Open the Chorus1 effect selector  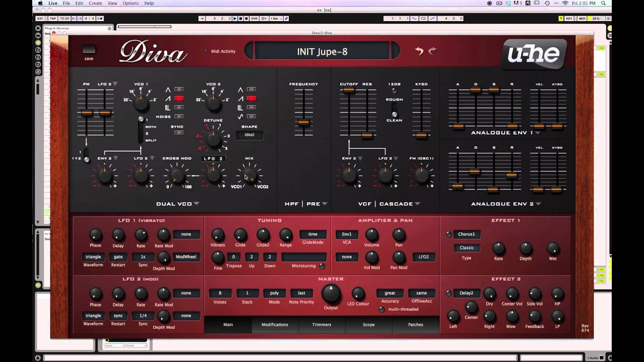[466, 234]
